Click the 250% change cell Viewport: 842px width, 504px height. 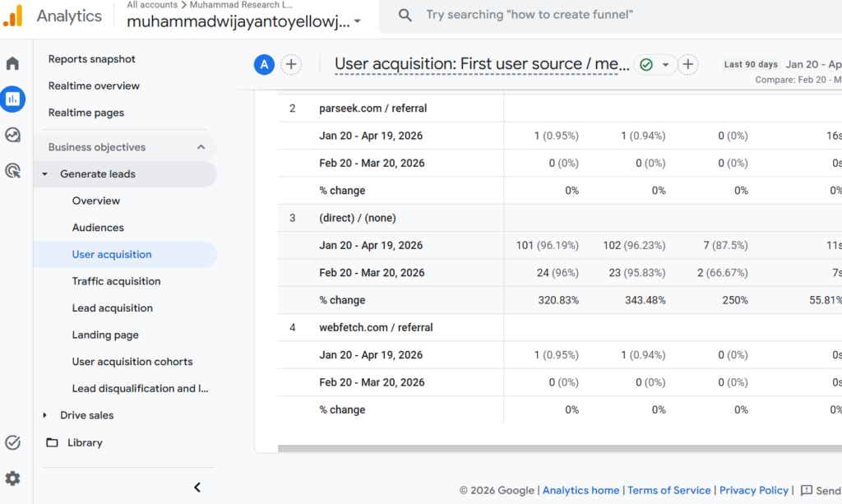734,300
